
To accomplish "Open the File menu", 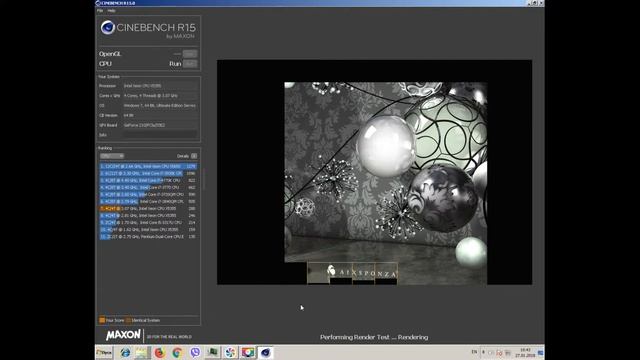I will click(100, 11).
